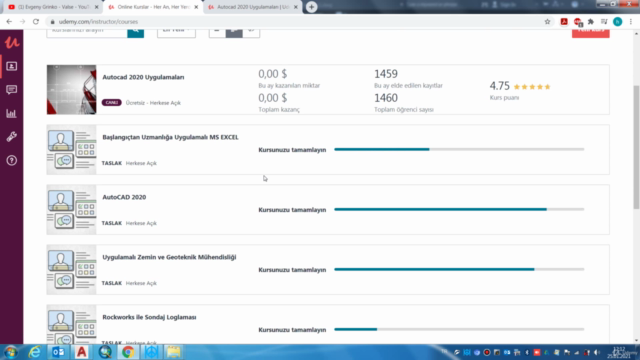The height and width of the screenshot is (360, 640).
Task: Open the Resources question mark sidebar icon
Action: (11, 160)
